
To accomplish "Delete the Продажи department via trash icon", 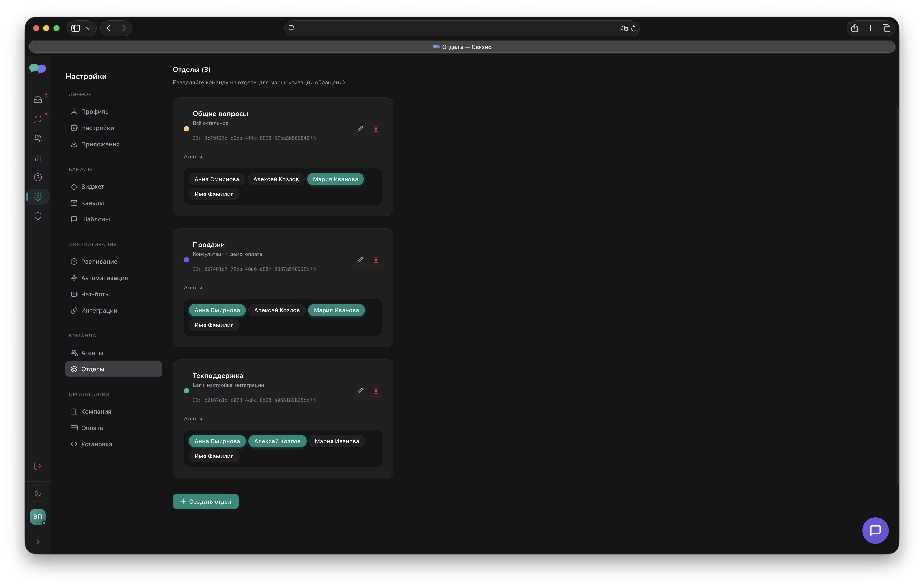I will (376, 260).
